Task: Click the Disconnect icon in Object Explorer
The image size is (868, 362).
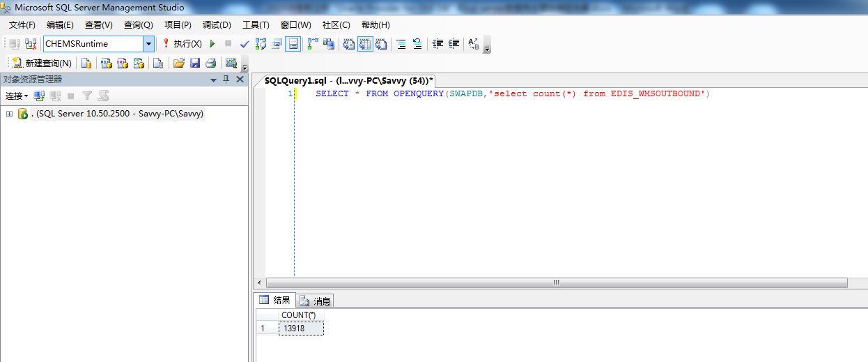Action: [55, 96]
